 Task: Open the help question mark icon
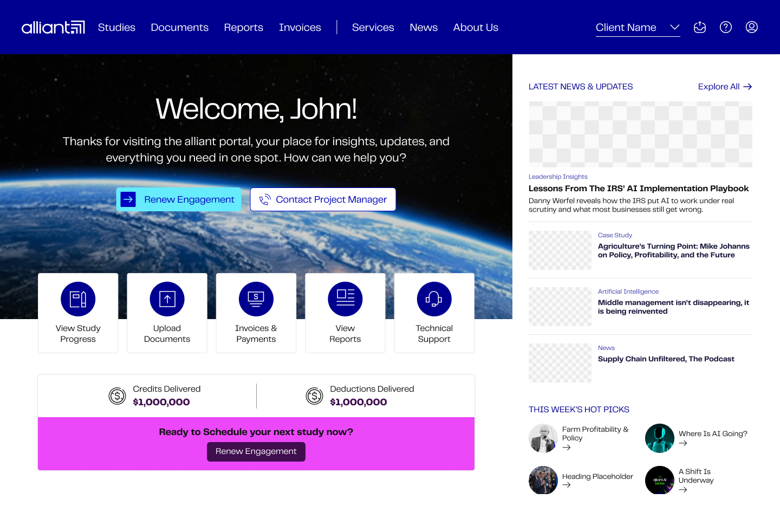click(x=726, y=27)
